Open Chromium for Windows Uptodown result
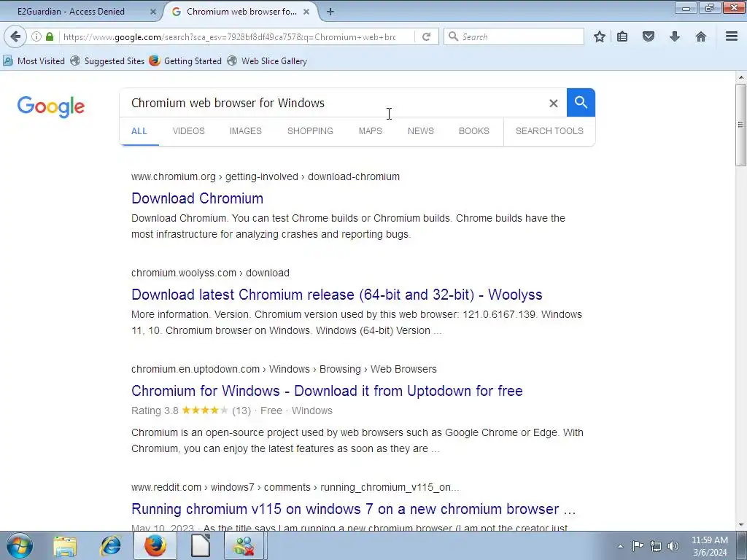 328,391
